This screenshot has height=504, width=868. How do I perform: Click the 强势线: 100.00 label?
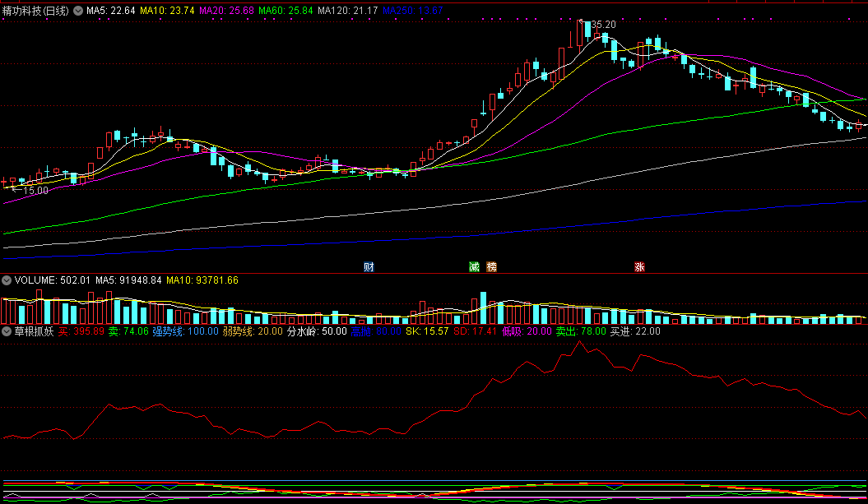pos(185,331)
